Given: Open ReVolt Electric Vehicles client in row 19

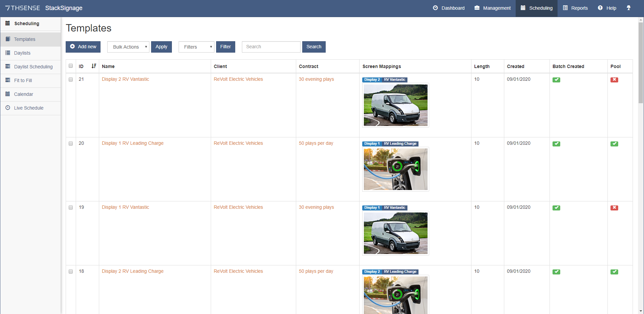Looking at the screenshot, I should [x=238, y=207].
